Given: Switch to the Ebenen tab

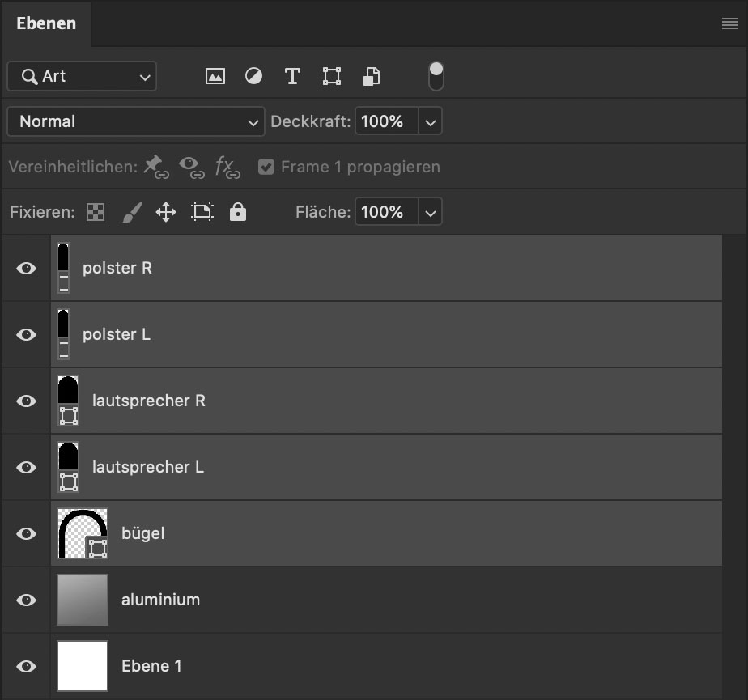Looking at the screenshot, I should (x=46, y=23).
